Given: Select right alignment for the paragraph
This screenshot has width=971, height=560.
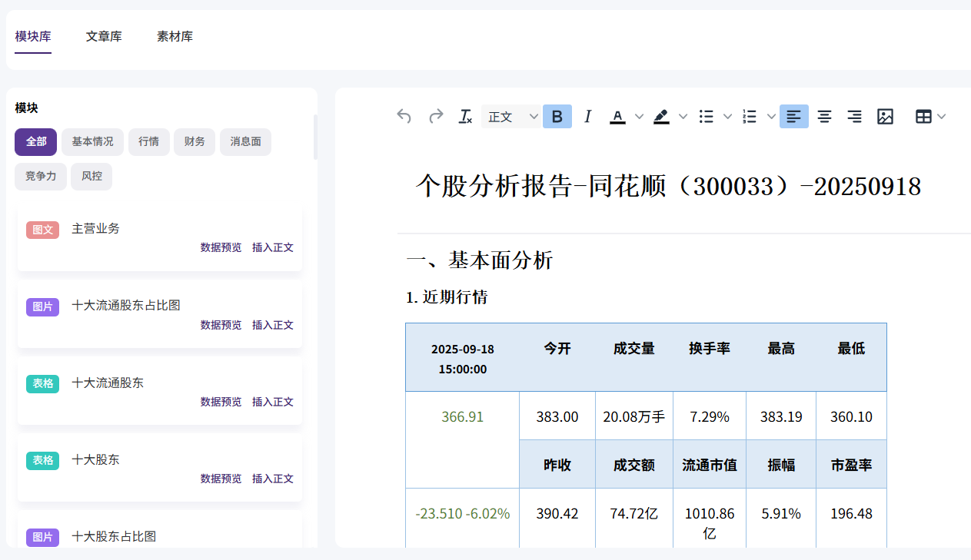Looking at the screenshot, I should [x=854, y=116].
